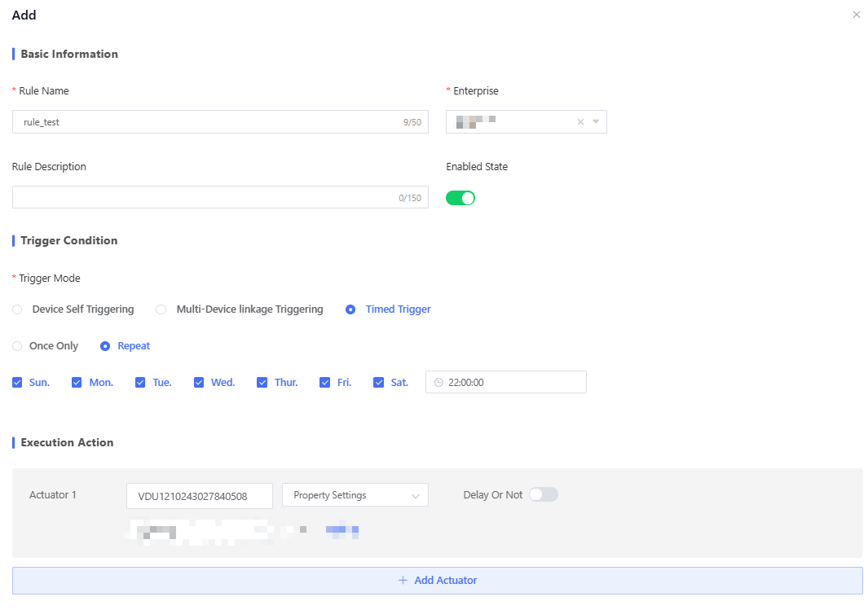Focus the Rule Description text box
This screenshot has width=868, height=610.
pos(204,198)
